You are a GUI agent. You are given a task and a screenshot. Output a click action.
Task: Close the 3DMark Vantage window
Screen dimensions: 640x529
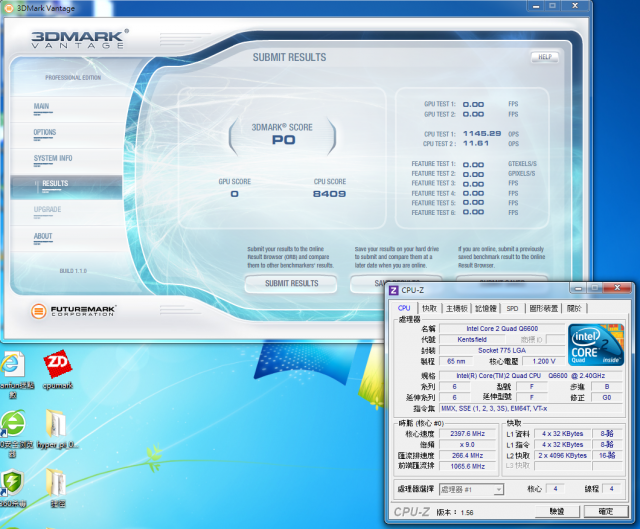(x=575, y=6)
